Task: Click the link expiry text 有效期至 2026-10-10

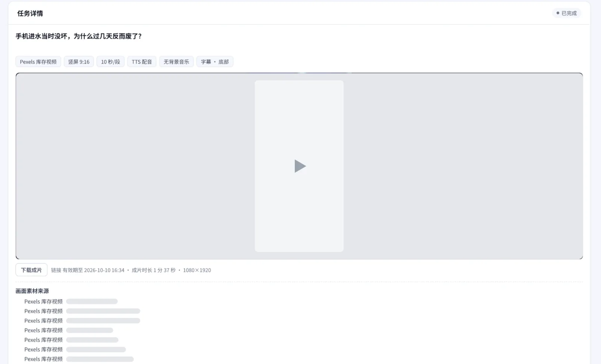Action: click(93, 270)
